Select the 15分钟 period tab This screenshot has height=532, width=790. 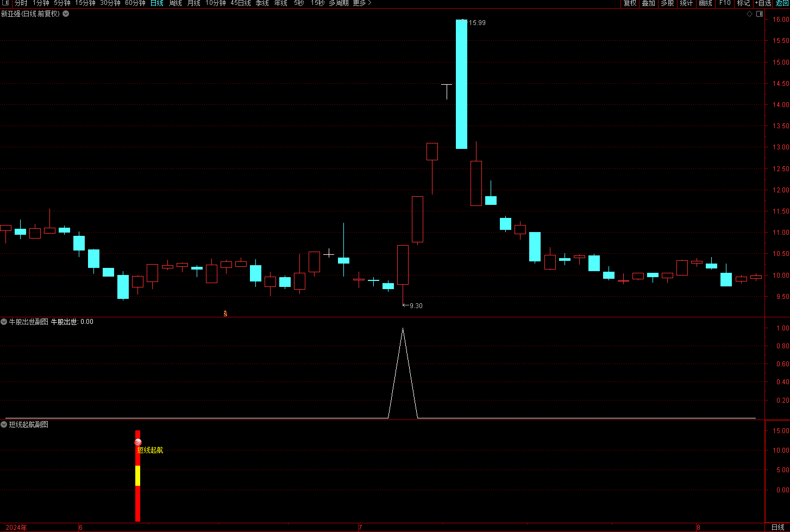(85, 3)
